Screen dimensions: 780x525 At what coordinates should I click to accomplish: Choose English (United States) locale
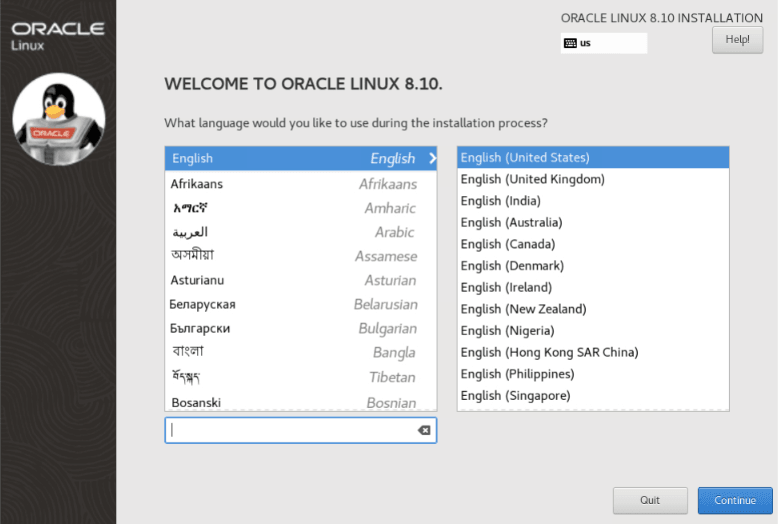pyautogui.click(x=593, y=158)
